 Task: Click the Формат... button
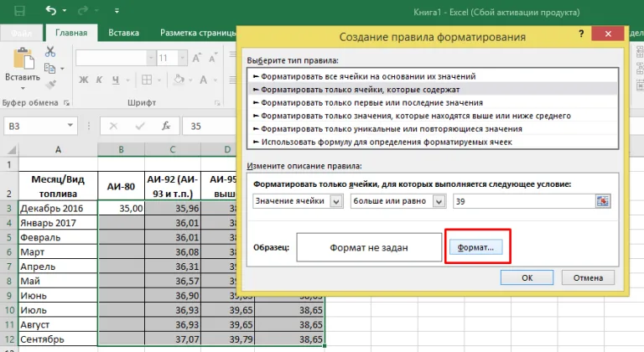click(x=475, y=247)
